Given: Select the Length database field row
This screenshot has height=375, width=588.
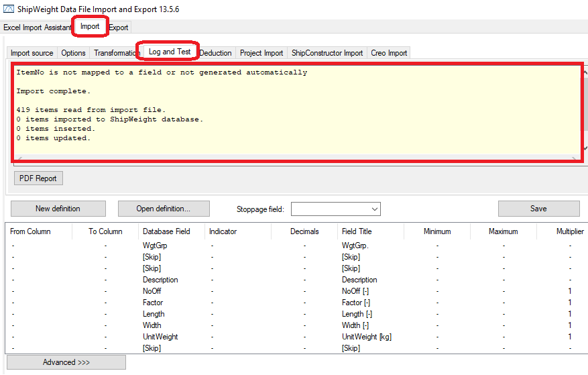Looking at the screenshot, I should point(154,314).
